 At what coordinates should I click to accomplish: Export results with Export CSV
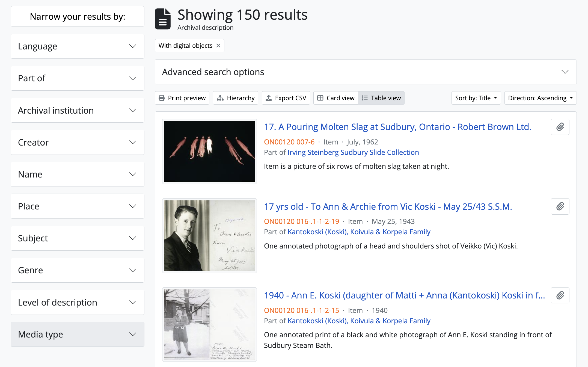tap(286, 98)
